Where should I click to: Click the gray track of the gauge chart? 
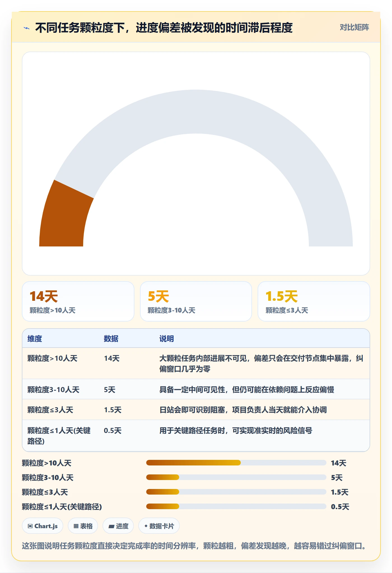196,112
